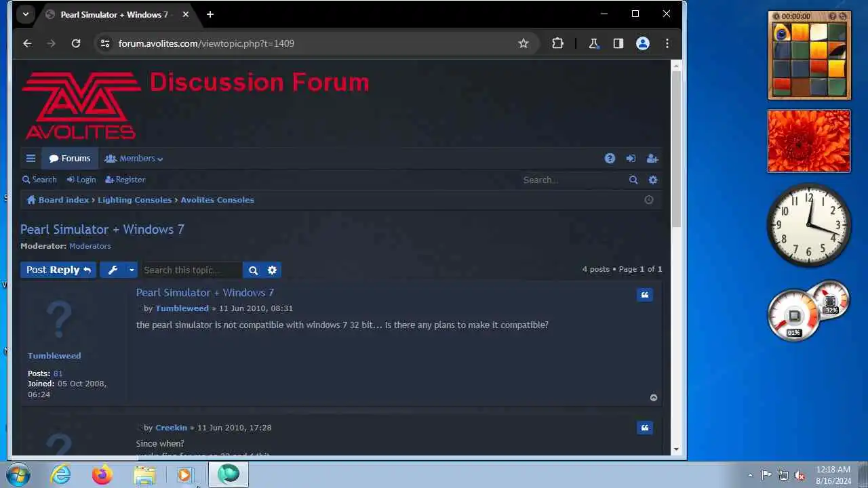Image resolution: width=868 pixels, height=488 pixels.
Task: Open advanced search gear near top search
Action: click(x=653, y=180)
